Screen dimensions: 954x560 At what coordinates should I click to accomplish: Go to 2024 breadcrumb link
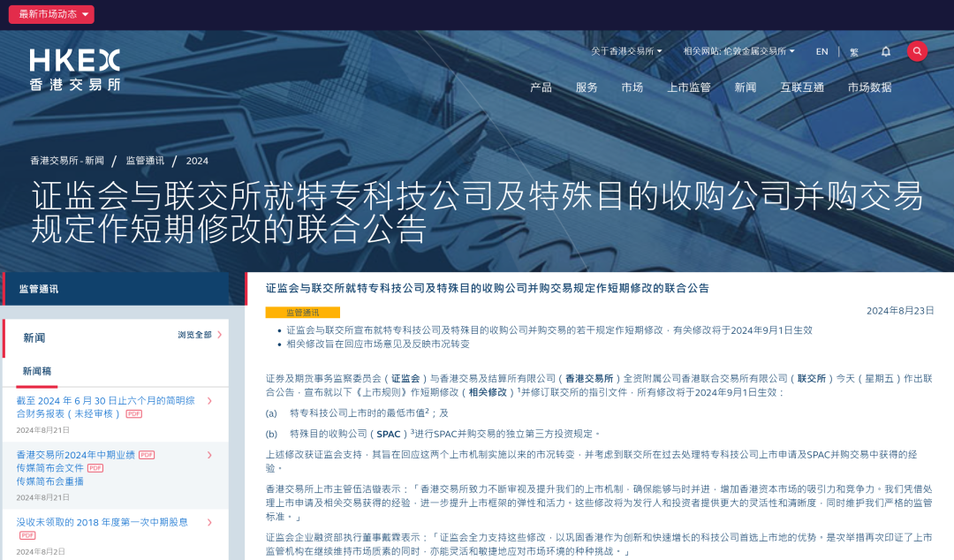coord(197,161)
